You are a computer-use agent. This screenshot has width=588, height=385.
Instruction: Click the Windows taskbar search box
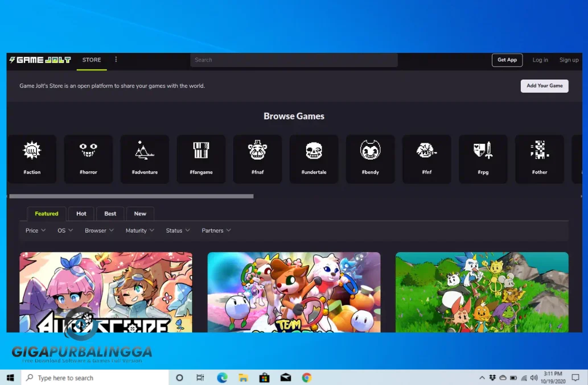pos(95,378)
